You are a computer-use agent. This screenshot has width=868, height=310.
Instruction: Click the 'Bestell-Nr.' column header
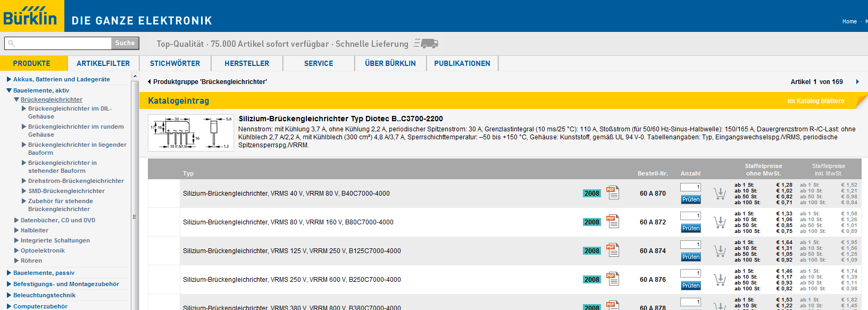(x=653, y=173)
